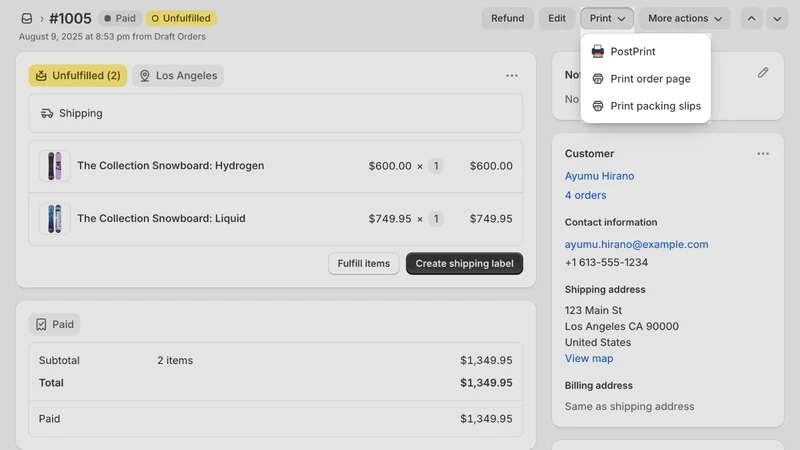Viewport: 800px width, 450px height.
Task: Click the Paid badge in payment card
Action: 55,324
